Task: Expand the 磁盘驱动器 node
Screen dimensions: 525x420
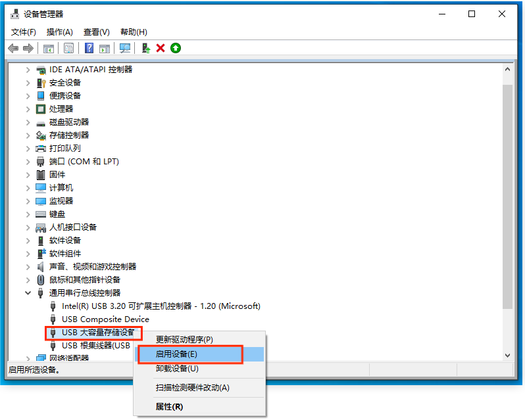Action: click(x=28, y=122)
